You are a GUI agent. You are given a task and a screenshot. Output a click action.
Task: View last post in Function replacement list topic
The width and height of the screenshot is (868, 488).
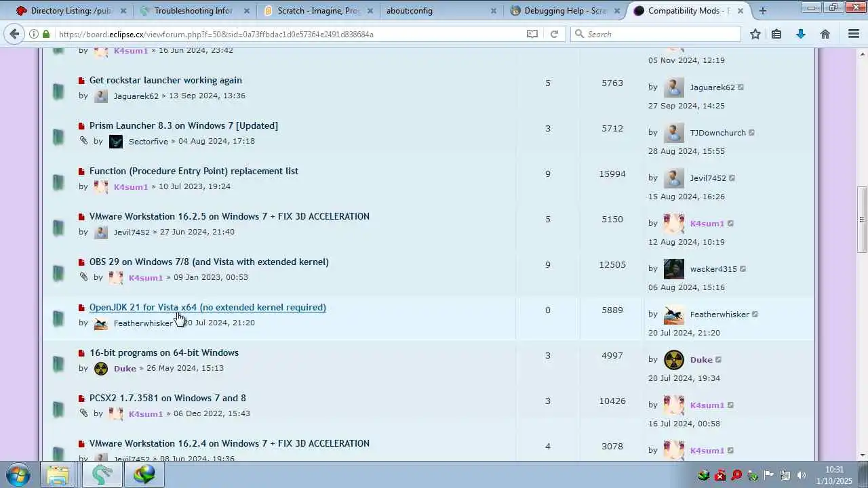pyautogui.click(x=732, y=178)
